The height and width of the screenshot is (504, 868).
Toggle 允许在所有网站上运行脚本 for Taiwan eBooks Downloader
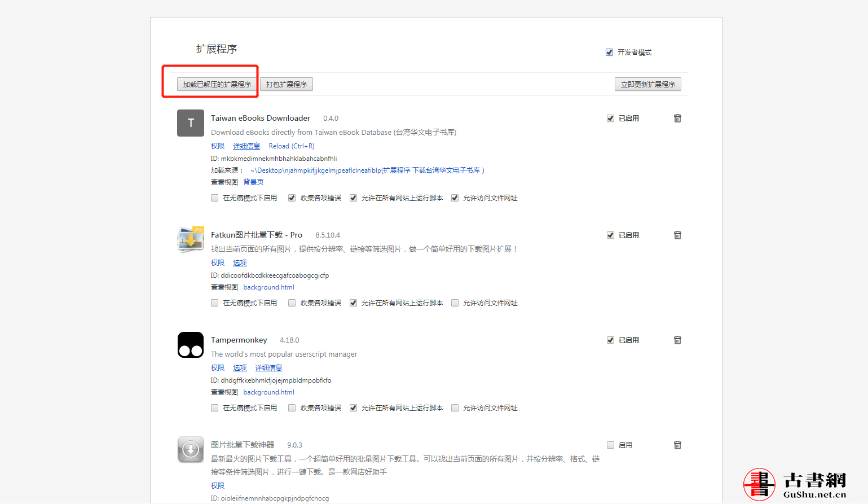[353, 198]
